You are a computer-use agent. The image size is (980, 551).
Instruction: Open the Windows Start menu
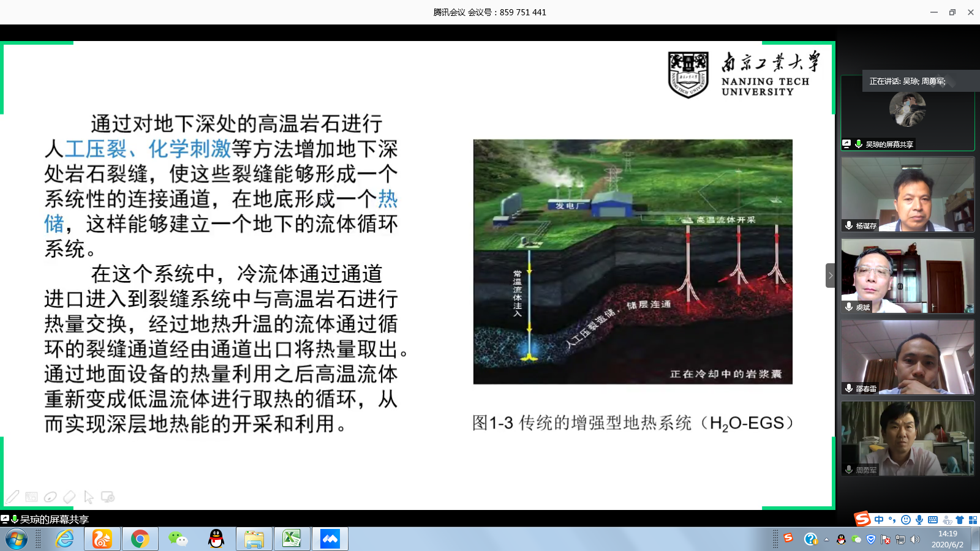[x=17, y=539]
